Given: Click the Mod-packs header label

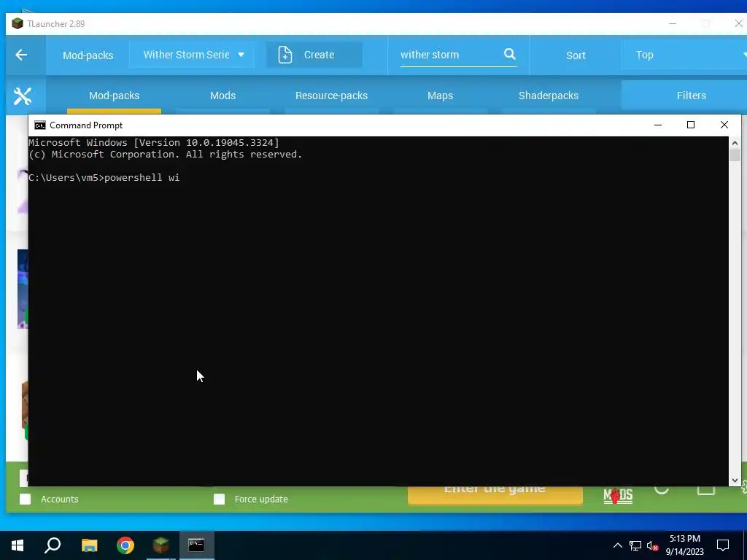Looking at the screenshot, I should (88, 55).
